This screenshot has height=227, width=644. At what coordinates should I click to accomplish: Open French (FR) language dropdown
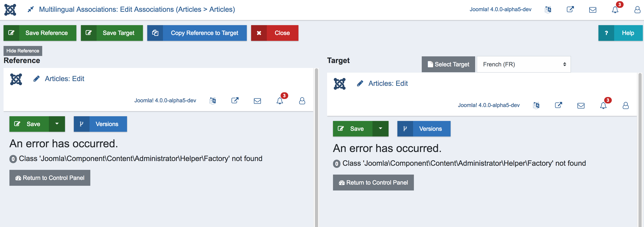pyautogui.click(x=523, y=64)
